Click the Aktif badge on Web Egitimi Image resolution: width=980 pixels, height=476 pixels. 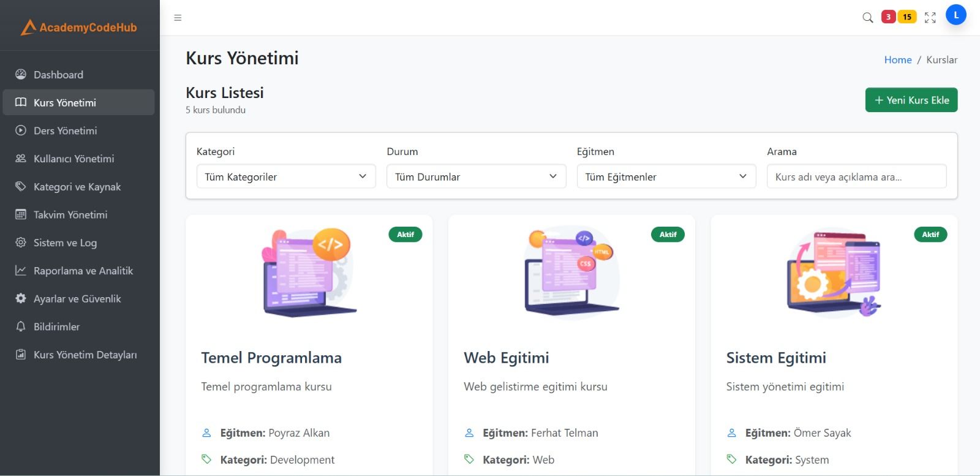[668, 235]
